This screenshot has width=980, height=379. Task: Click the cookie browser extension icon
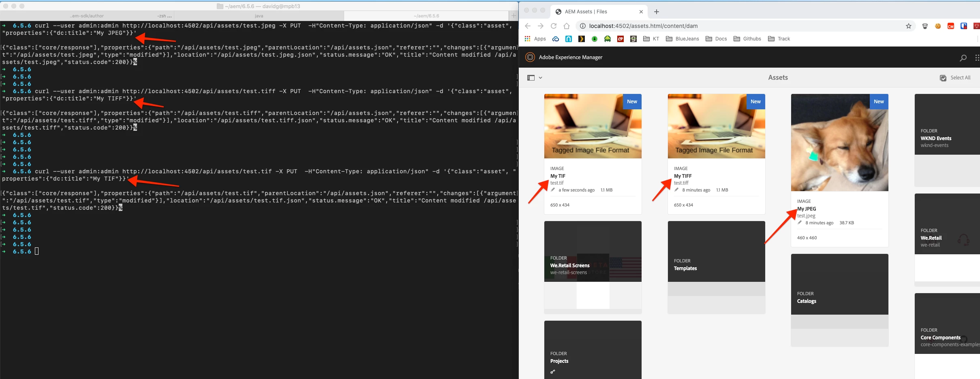pos(938,26)
